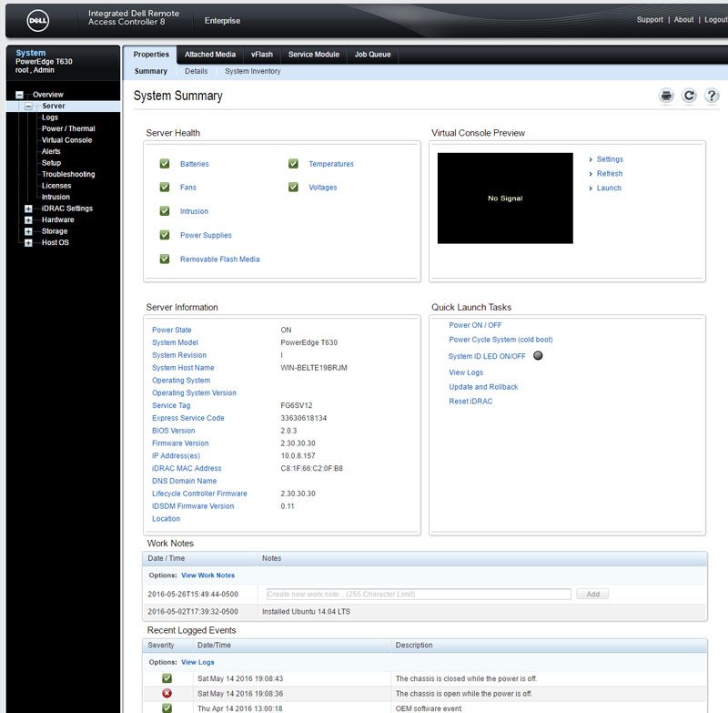Click the green check icon beside Temperatures

click(293, 164)
